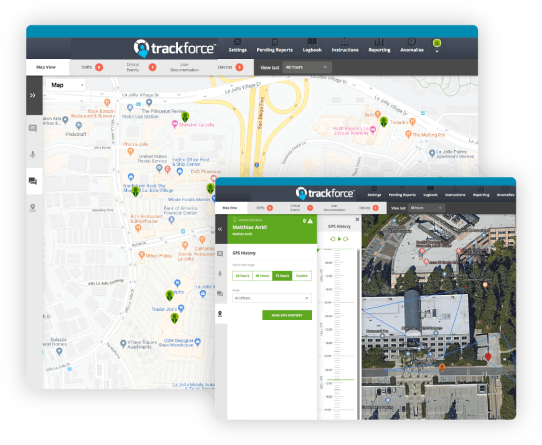This screenshot has width=542, height=445.
Task: Step GPS history playback forward
Action: click(346, 239)
